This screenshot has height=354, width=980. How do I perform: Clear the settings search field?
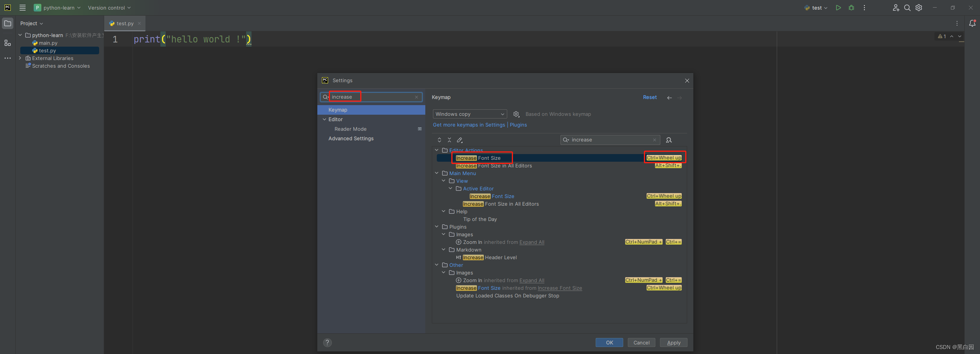[x=416, y=97]
